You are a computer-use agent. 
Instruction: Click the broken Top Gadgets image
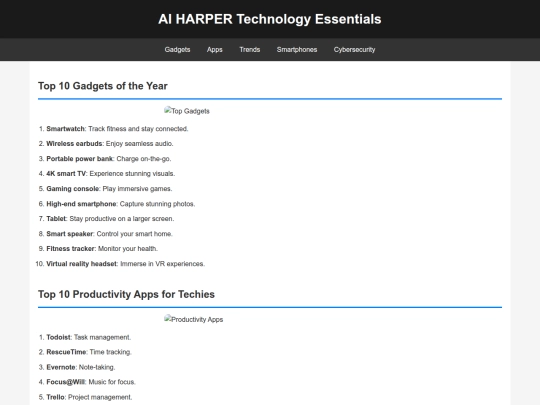click(x=187, y=111)
